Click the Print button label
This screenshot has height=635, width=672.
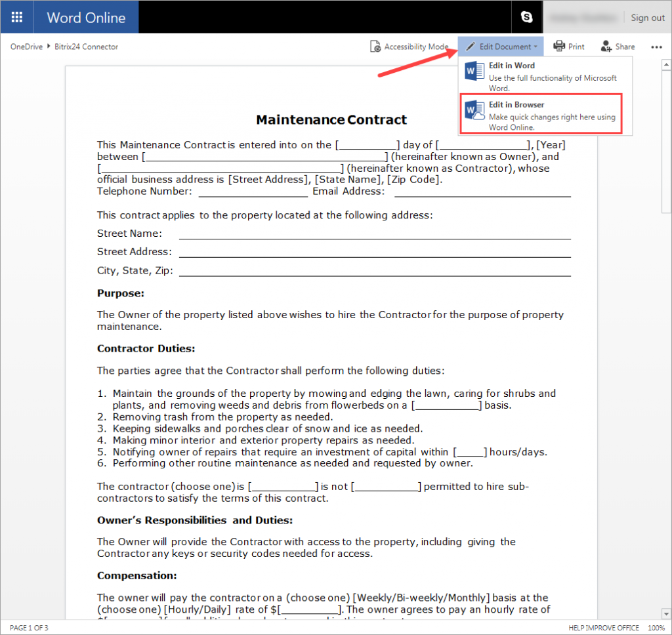[x=576, y=47]
